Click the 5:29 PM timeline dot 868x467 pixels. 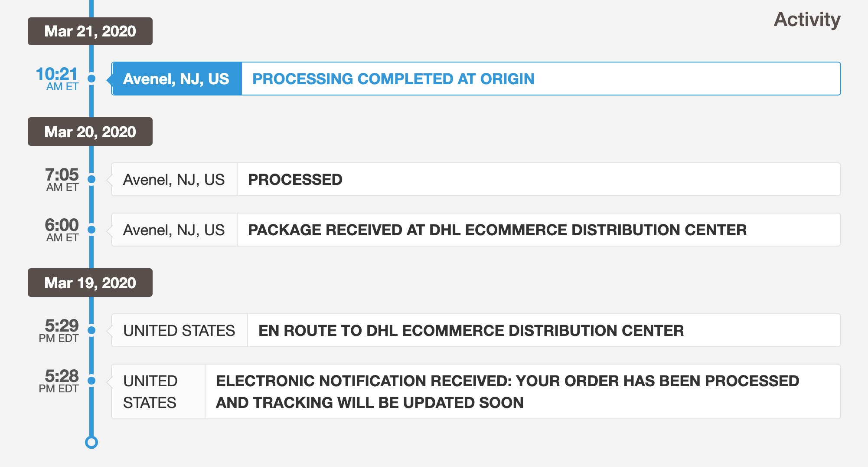point(91,330)
